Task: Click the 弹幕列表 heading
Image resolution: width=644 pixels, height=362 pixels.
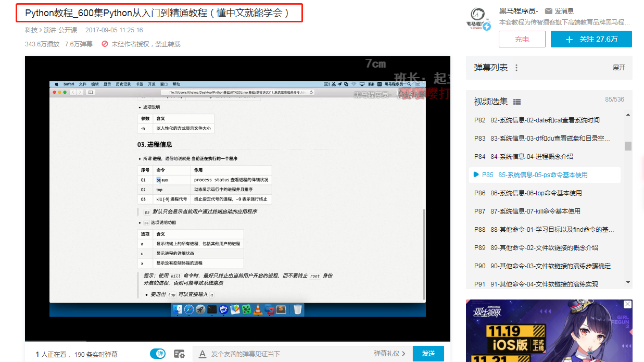Action: [490, 68]
